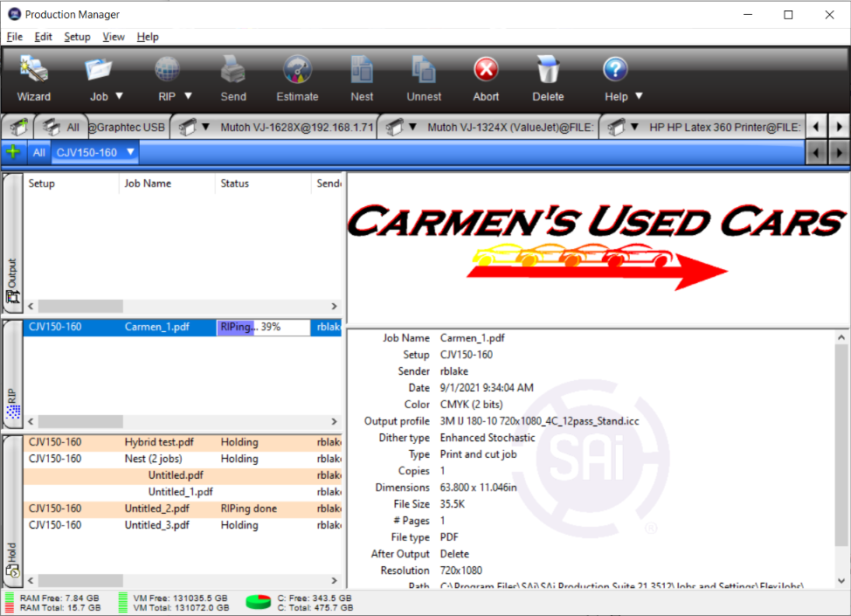851x616 pixels.
Task: Open the Setup menu
Action: coord(77,37)
